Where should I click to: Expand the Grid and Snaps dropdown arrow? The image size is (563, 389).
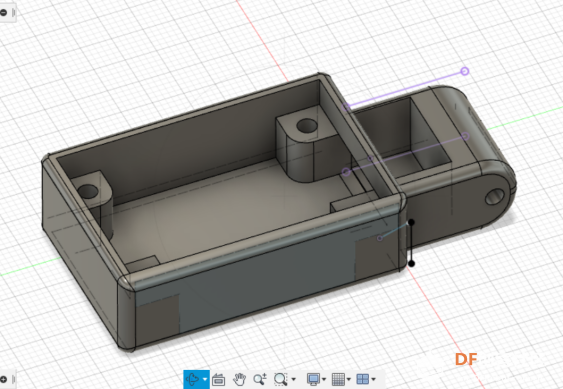click(x=349, y=379)
